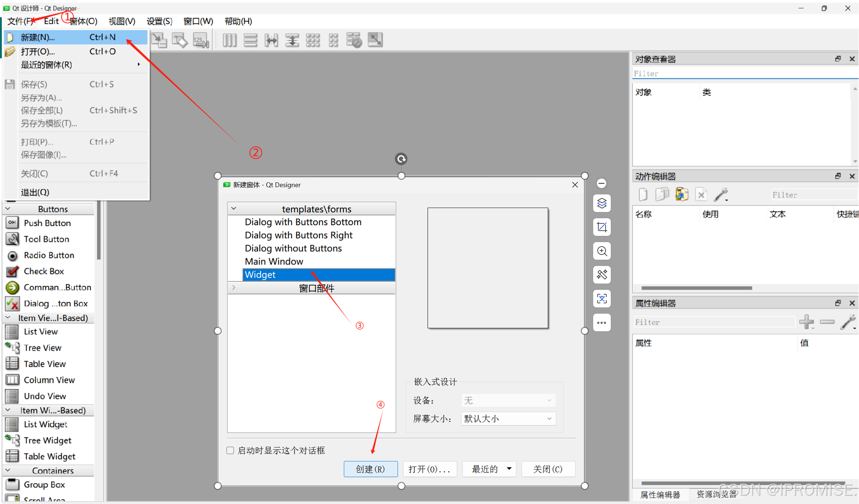Screen dimensions: 859x504
Task: Click the Edit Buddies toolbar icon
Action: (x=180, y=40)
